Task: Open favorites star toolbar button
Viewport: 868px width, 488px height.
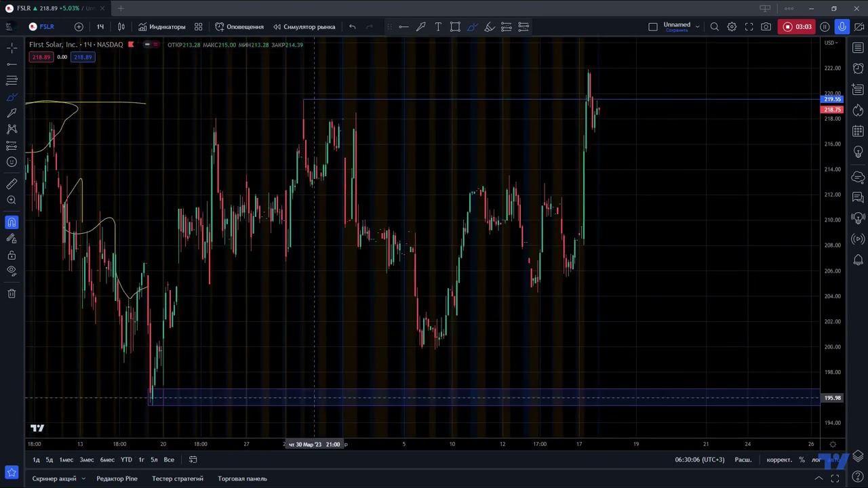Action: click(x=12, y=472)
